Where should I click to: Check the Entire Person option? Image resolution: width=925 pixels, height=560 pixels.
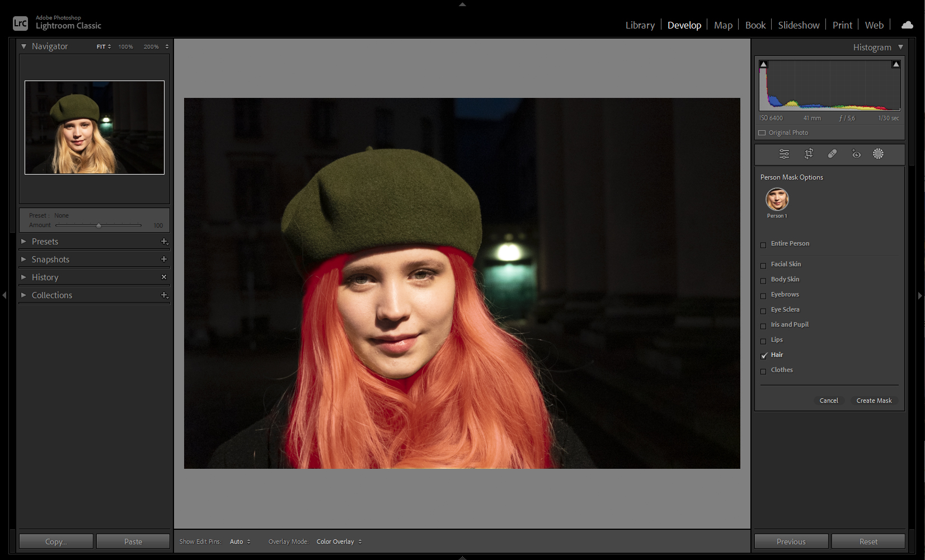[x=763, y=244]
